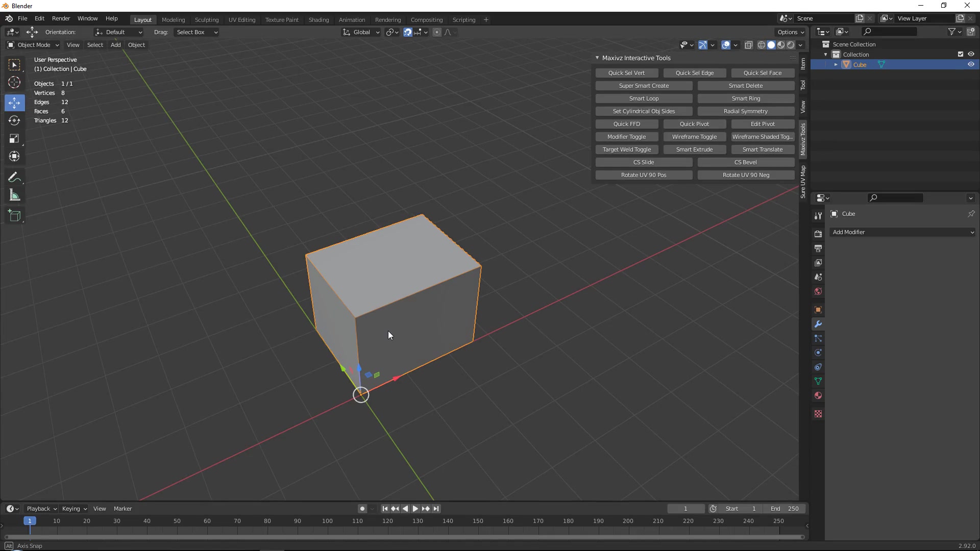980x551 pixels.
Task: Switch to the Shading workspace tab
Action: pos(318,20)
